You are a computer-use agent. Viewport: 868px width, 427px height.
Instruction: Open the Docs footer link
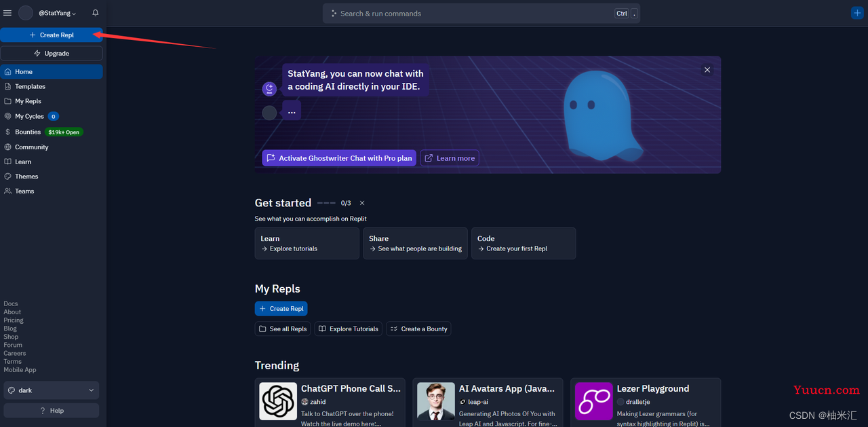point(11,303)
